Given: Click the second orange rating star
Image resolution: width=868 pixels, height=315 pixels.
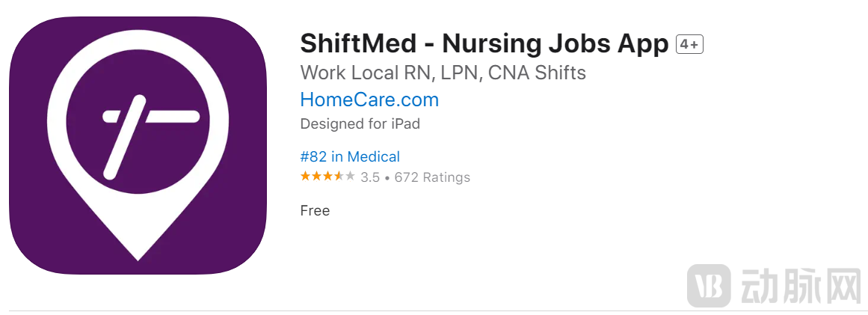Looking at the screenshot, I should 316,177.
